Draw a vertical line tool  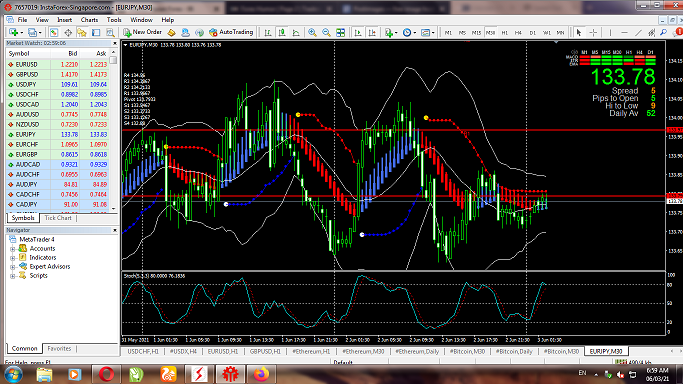(x=610, y=32)
